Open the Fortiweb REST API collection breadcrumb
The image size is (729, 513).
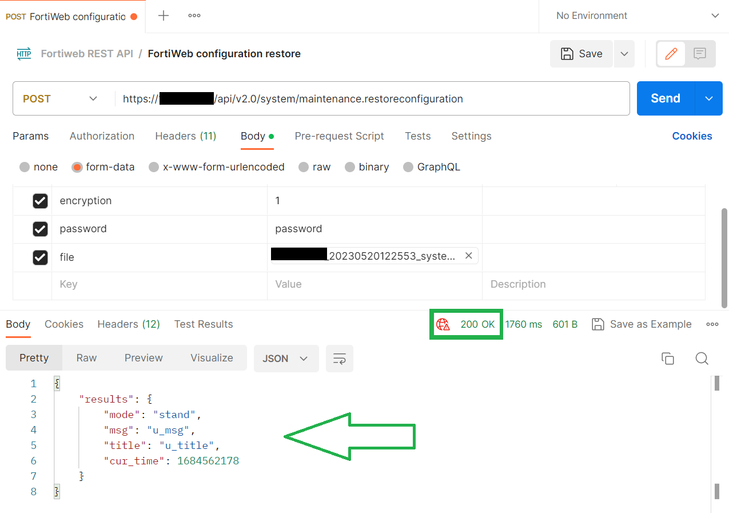coord(87,54)
